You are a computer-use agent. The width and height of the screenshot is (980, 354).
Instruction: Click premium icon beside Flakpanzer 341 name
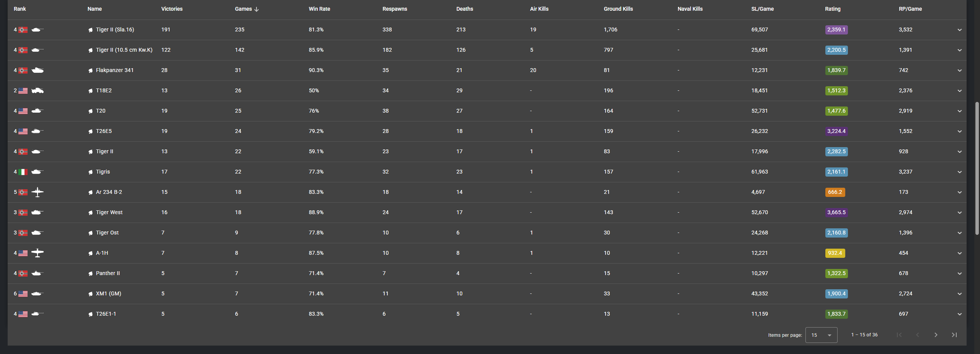tap(90, 70)
